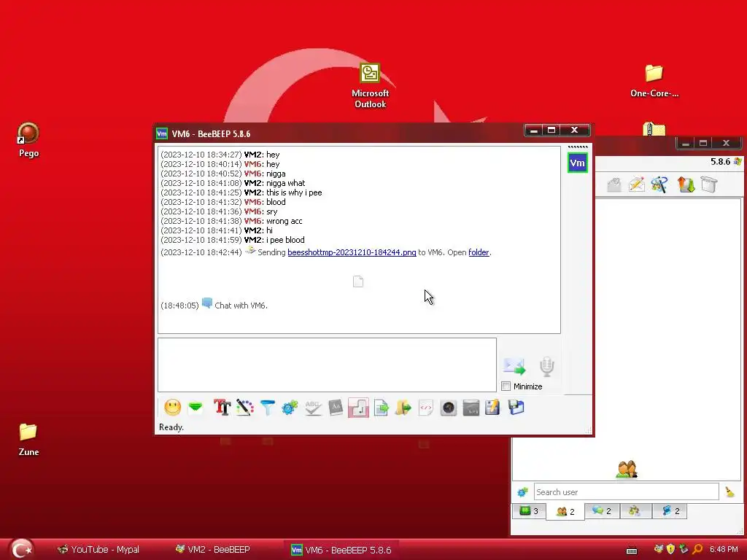
Task: Switch to the blue flag tab showing 2
Action: 670,511
